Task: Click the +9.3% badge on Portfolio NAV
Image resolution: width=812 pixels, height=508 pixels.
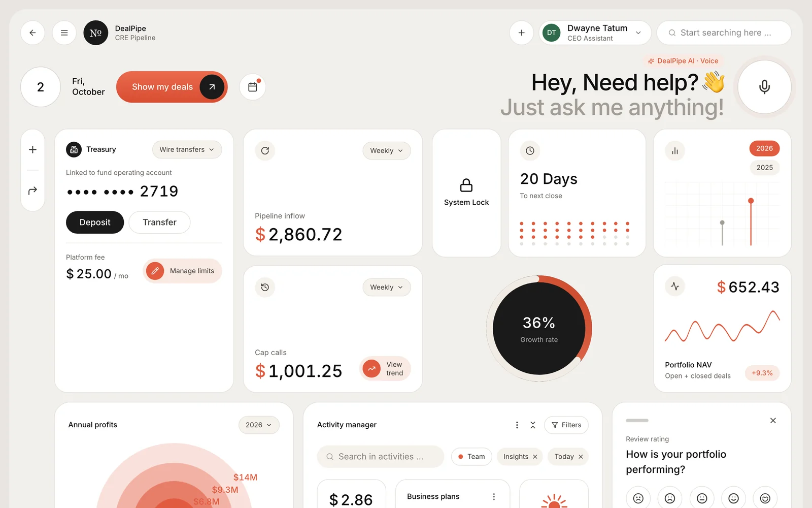Action: click(762, 373)
